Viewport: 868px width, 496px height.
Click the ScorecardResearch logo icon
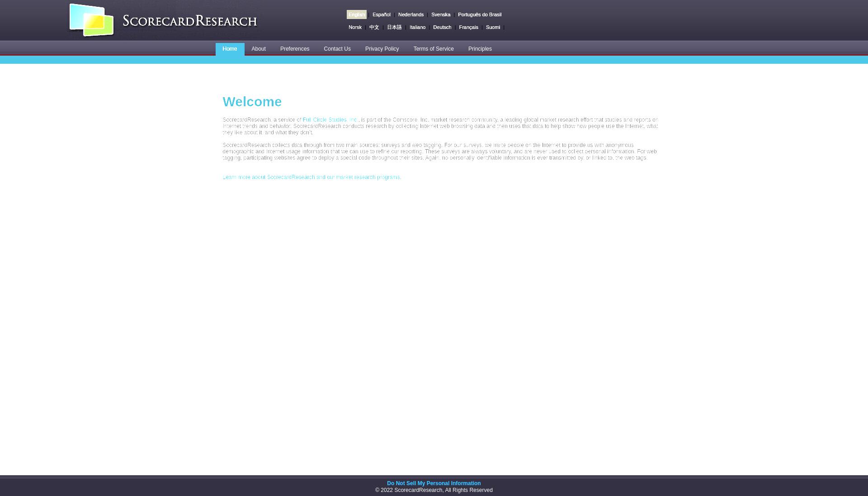click(x=91, y=20)
